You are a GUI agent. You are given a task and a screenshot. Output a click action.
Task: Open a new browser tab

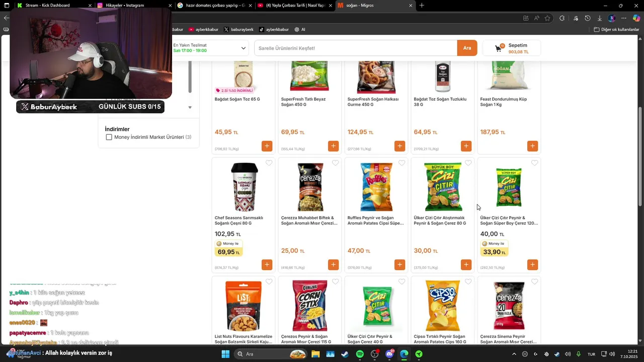(422, 6)
